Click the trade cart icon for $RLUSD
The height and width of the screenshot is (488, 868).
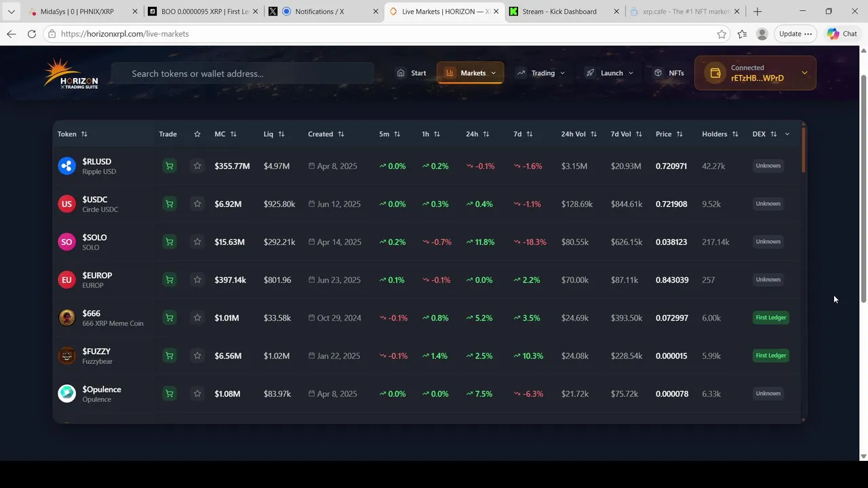tap(170, 166)
